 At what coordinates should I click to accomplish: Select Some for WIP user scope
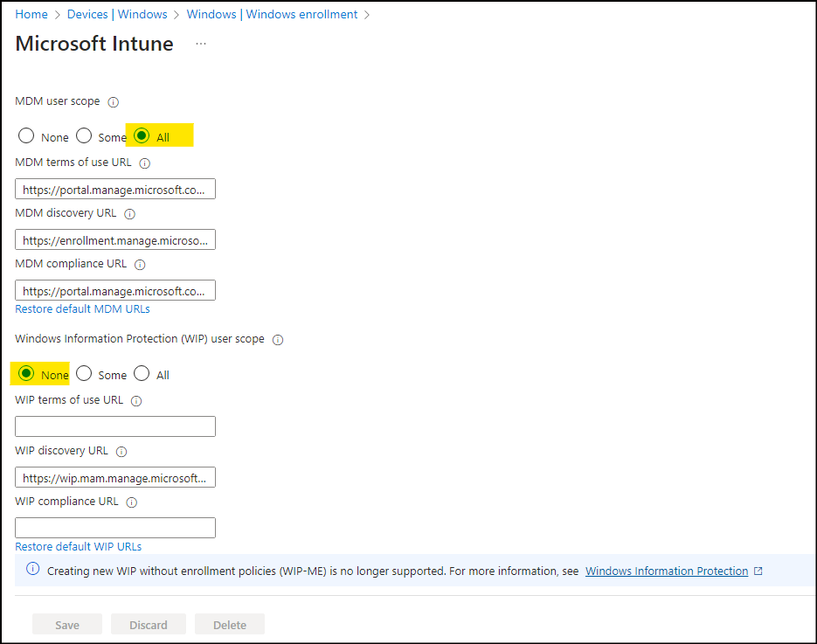click(x=84, y=374)
